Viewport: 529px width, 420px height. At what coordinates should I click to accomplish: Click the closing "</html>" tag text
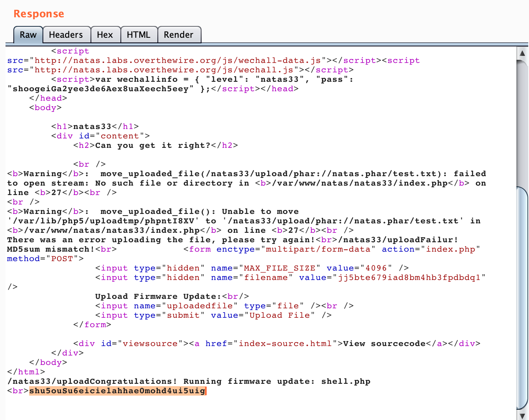(x=26, y=372)
